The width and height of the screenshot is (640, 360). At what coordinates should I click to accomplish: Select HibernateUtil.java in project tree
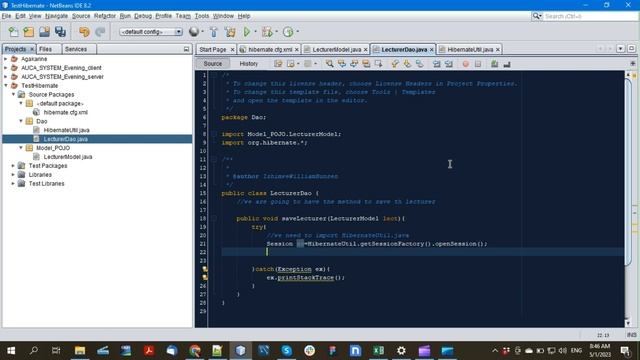[67, 130]
